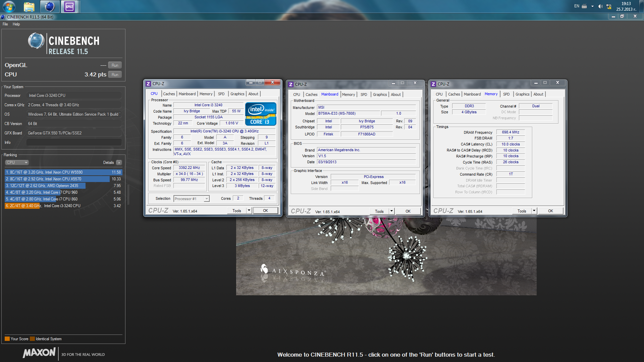Viewport: 644px width, 362px height.
Task: Expand Tools arrow in middle CPU-Z window
Action: click(391, 212)
